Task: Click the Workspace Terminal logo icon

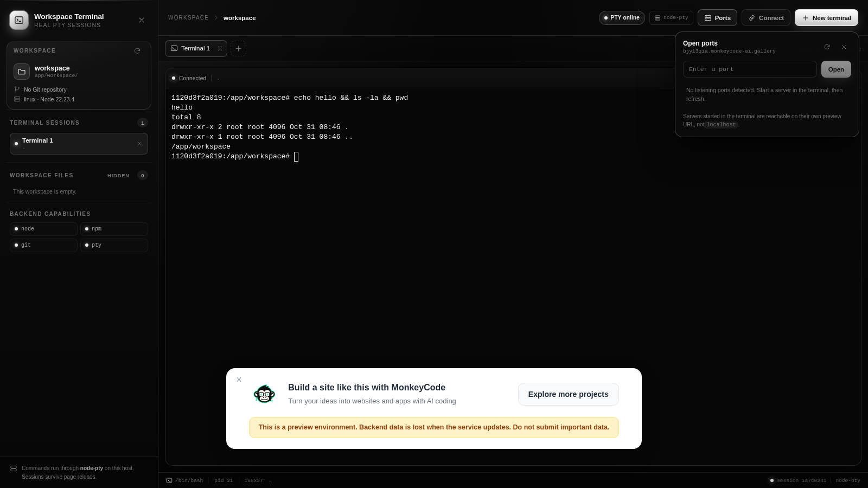Action: tap(19, 20)
